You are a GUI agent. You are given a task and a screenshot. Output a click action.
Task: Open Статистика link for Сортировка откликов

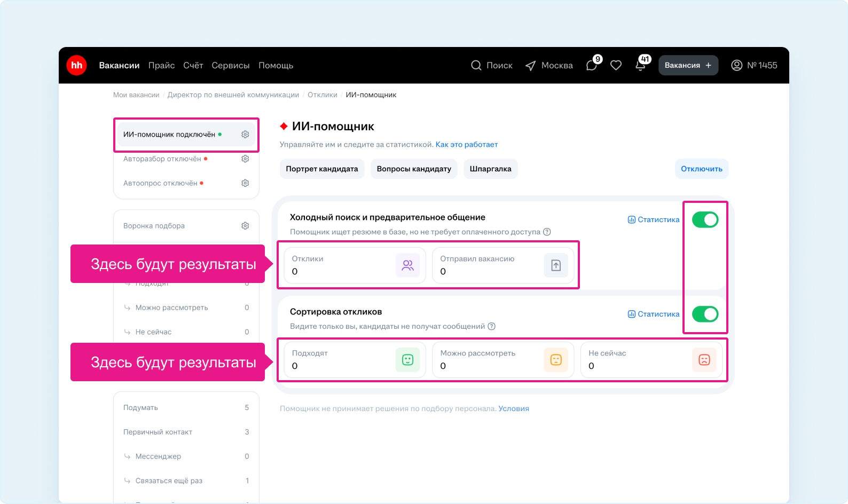coord(654,314)
